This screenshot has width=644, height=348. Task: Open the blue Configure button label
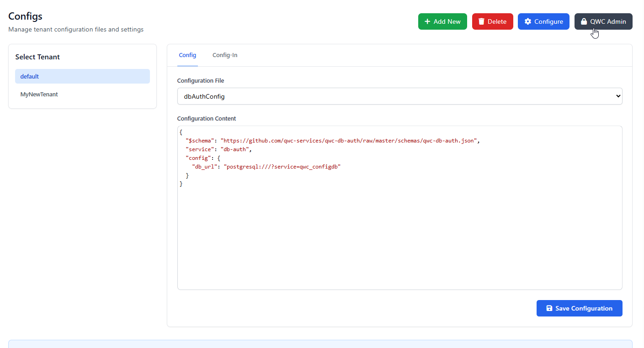click(548, 21)
